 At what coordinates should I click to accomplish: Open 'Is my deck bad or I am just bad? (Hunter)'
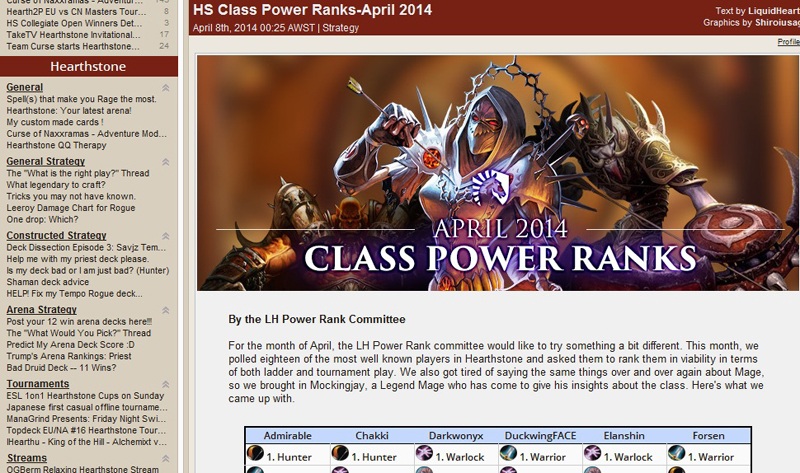(87, 270)
